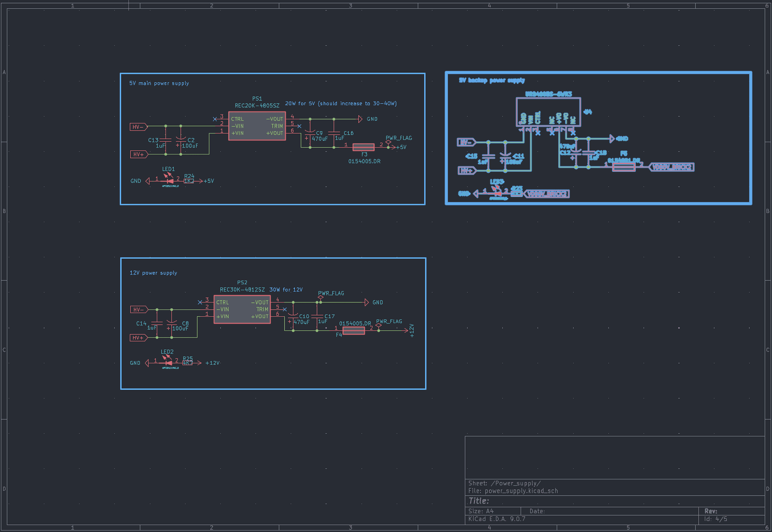Click the PWR_FLAG near the +12V output
This screenshot has width=772, height=532.
tap(378, 326)
